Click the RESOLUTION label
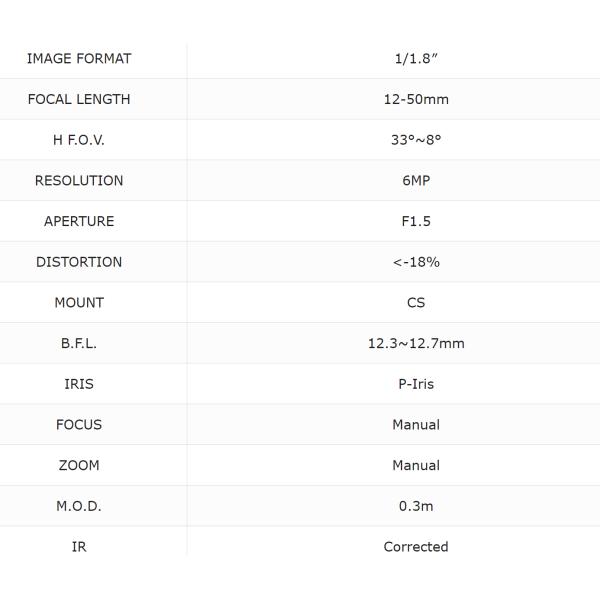The width and height of the screenshot is (600, 600). tap(79, 181)
